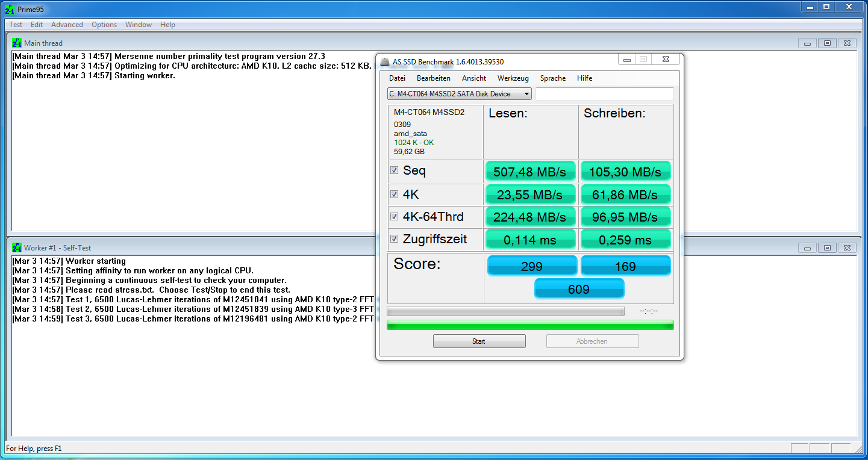The image size is (868, 460).
Task: Click the '1024 K - OK' alignment text
Action: click(x=414, y=143)
